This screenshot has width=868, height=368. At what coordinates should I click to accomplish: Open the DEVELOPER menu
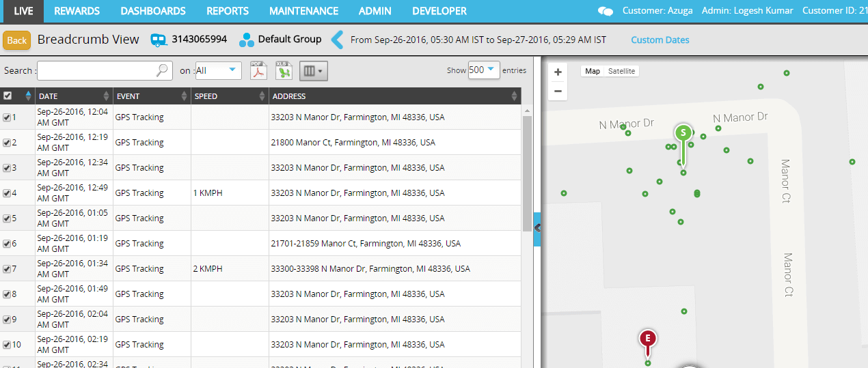[439, 11]
